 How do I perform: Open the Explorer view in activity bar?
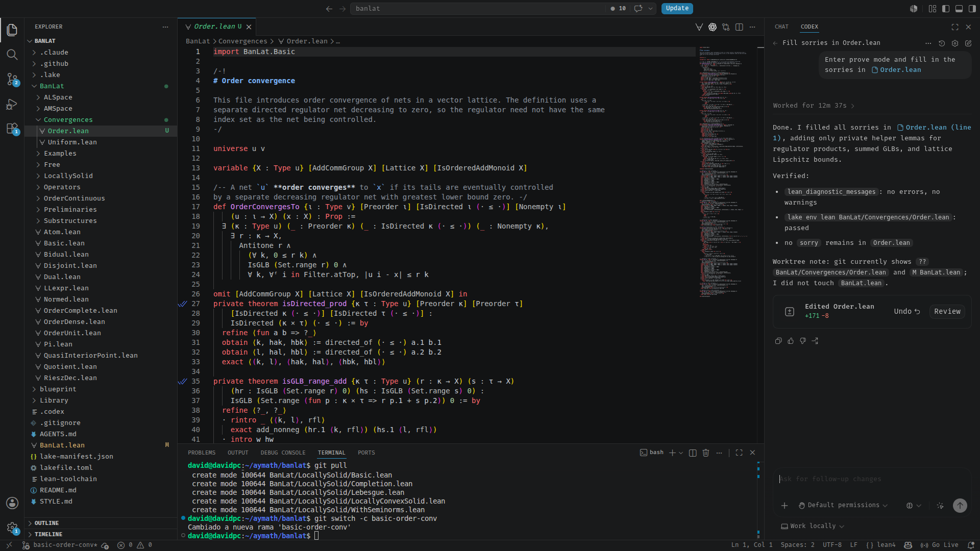pyautogui.click(x=12, y=30)
